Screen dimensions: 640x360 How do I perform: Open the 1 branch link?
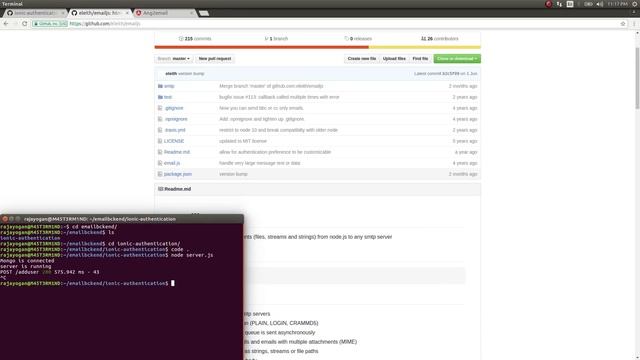coord(276,38)
